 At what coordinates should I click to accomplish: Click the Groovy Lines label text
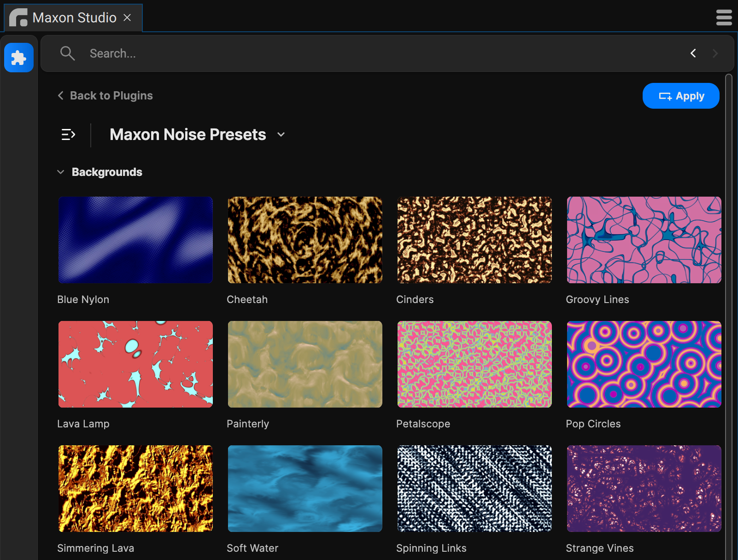coord(597,299)
